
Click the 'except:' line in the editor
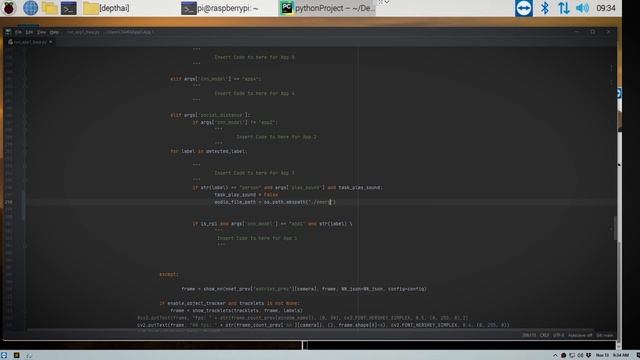[x=169, y=274]
